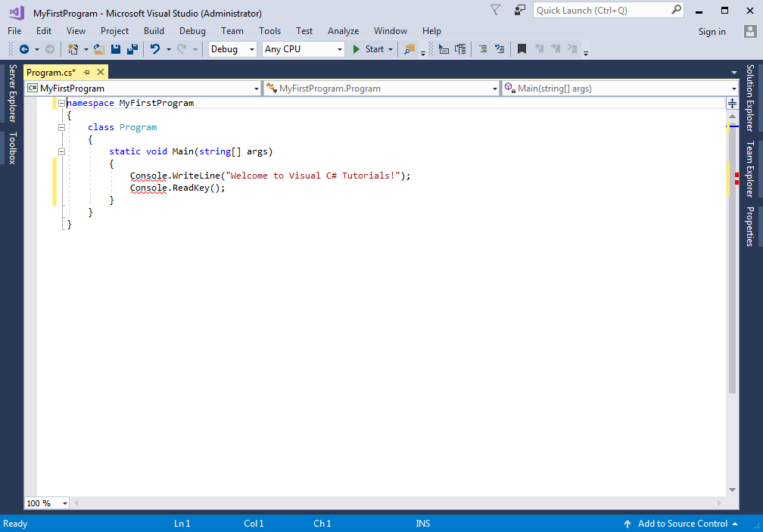Collapse the class Program outline block
The image size is (763, 532).
(62, 127)
